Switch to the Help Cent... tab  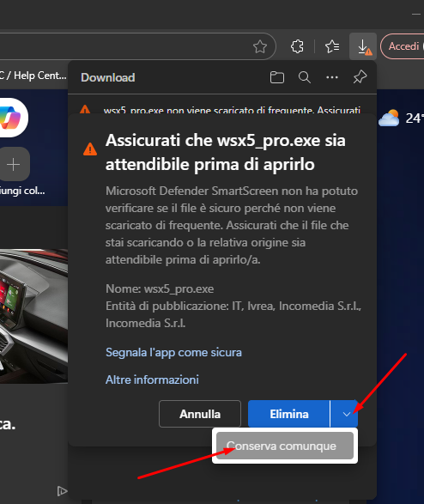(33, 76)
